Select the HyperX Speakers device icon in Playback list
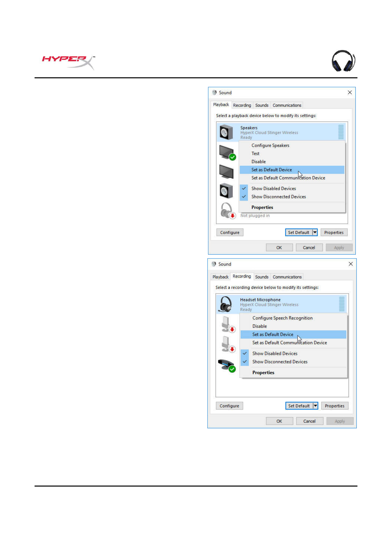This screenshot has height=554, width=392. (x=226, y=132)
